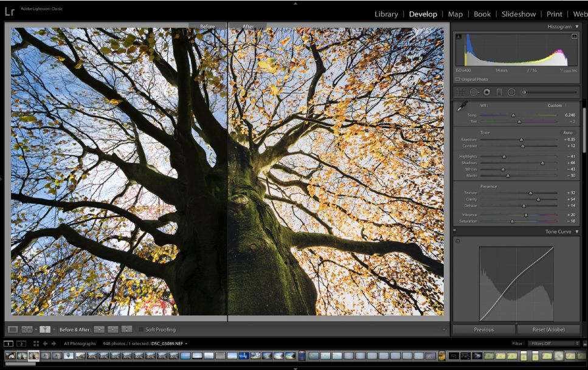This screenshot has height=370, width=588.
Task: Click the Exposure slider handle
Action: pyautogui.click(x=521, y=140)
